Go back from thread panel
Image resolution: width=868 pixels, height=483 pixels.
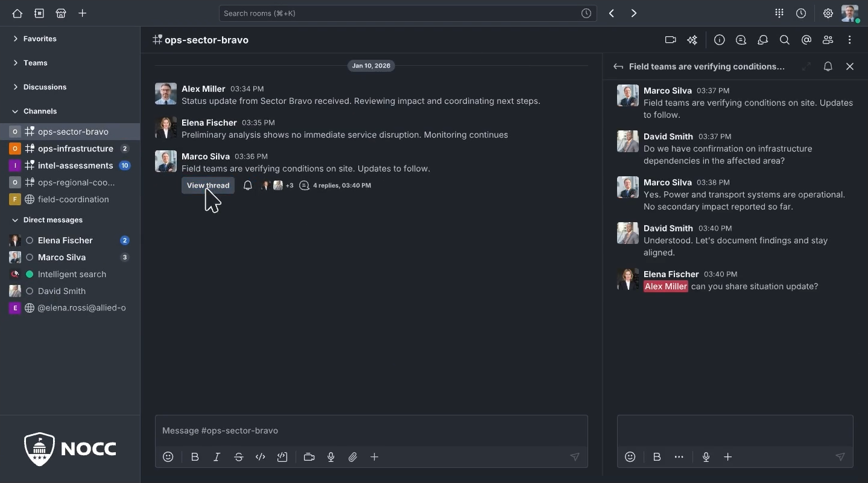coord(618,66)
